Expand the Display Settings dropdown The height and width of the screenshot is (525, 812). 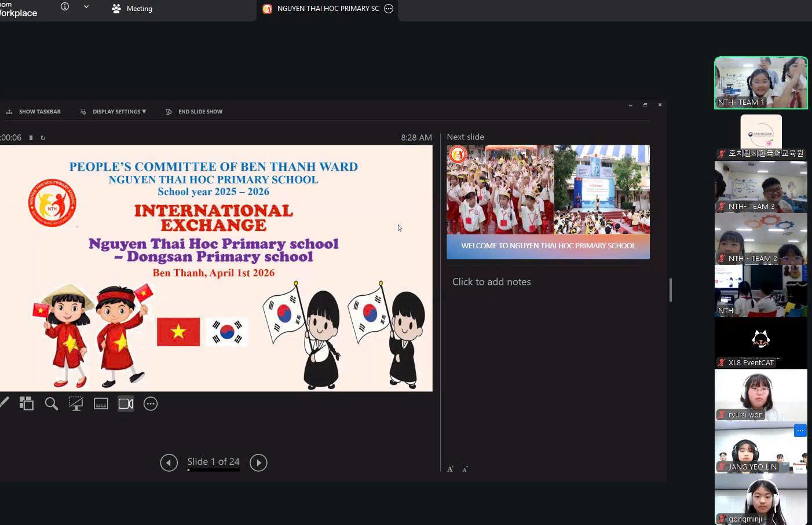(114, 112)
